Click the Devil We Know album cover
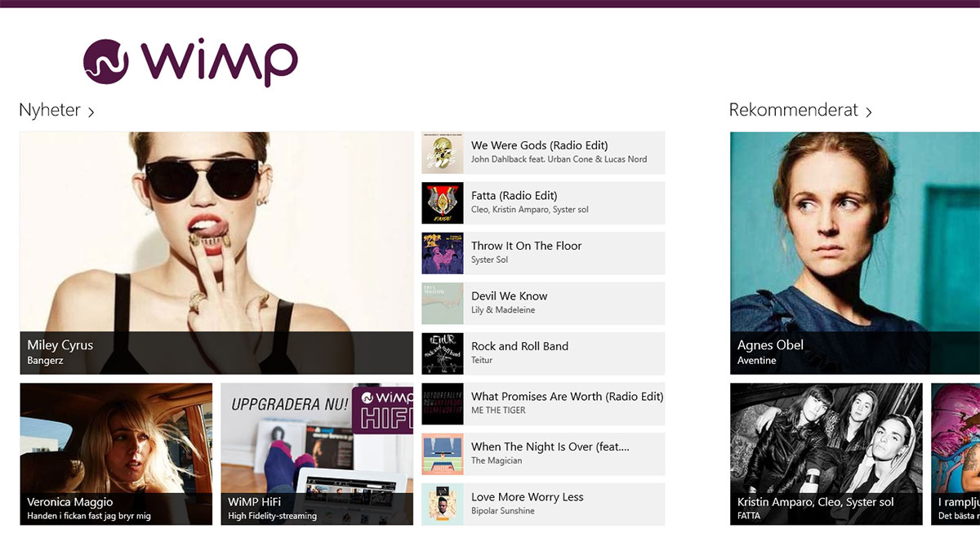 [443, 303]
